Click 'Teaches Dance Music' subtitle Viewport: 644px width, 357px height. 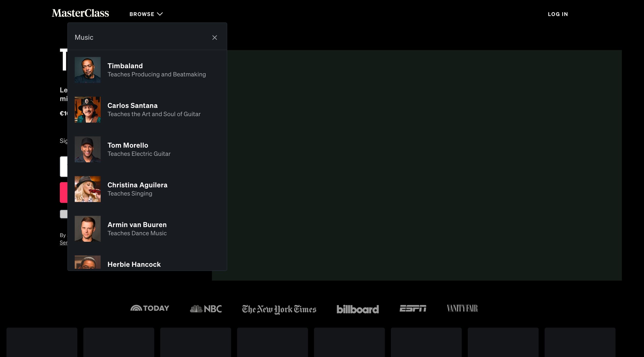click(x=137, y=233)
